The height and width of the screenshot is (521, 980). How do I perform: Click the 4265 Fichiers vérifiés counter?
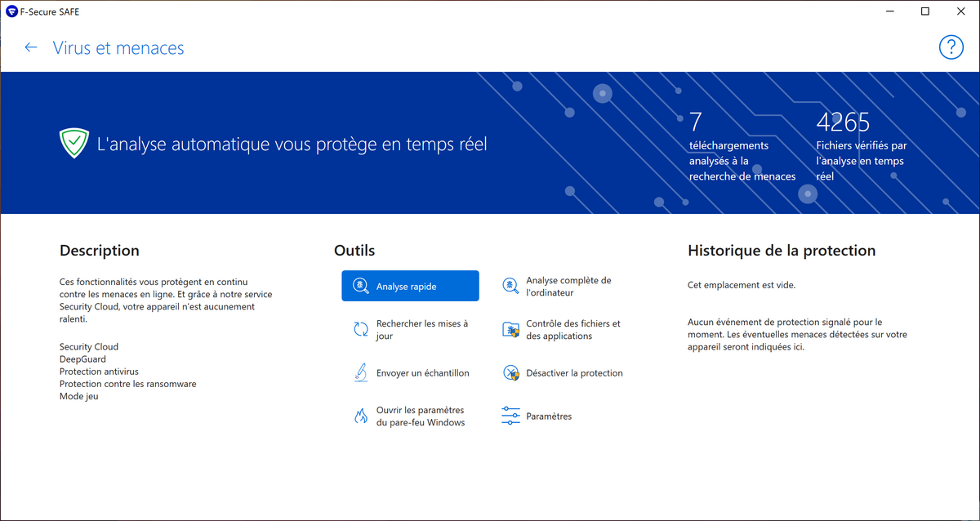(x=862, y=146)
